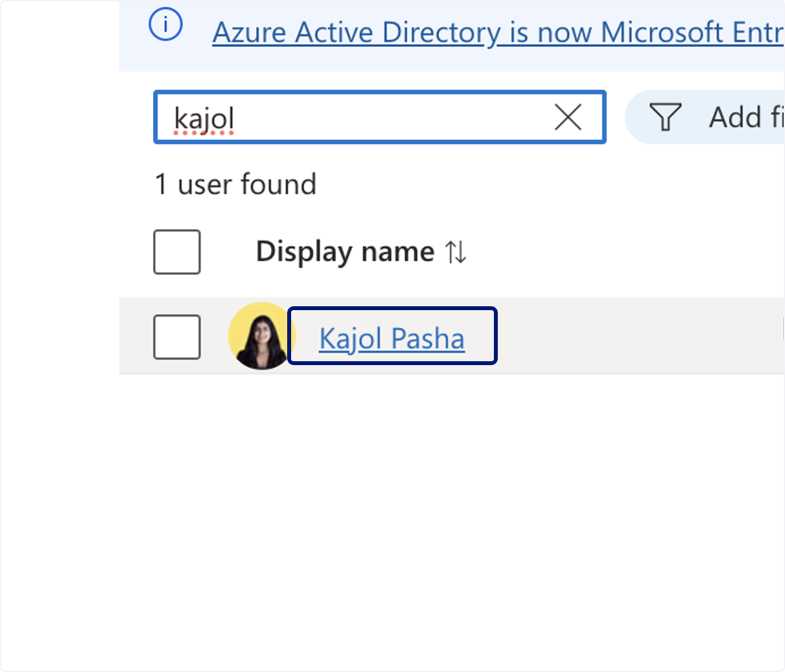Open the Kajol Pasha user link

coord(392,338)
